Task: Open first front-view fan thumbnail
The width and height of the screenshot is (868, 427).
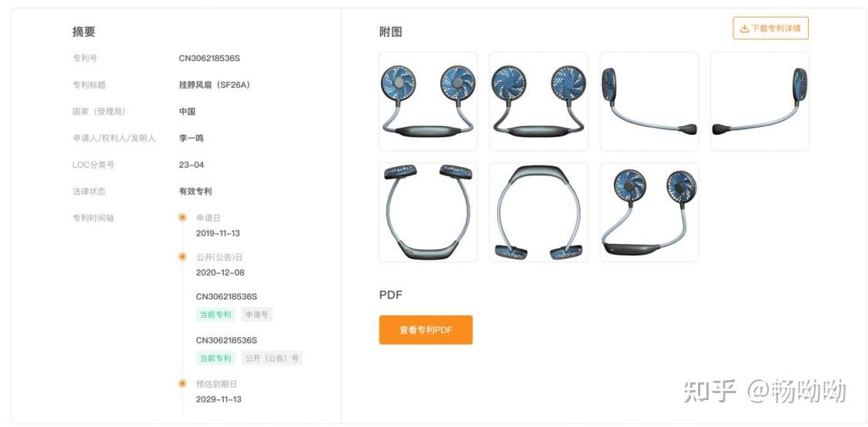Action: point(428,102)
